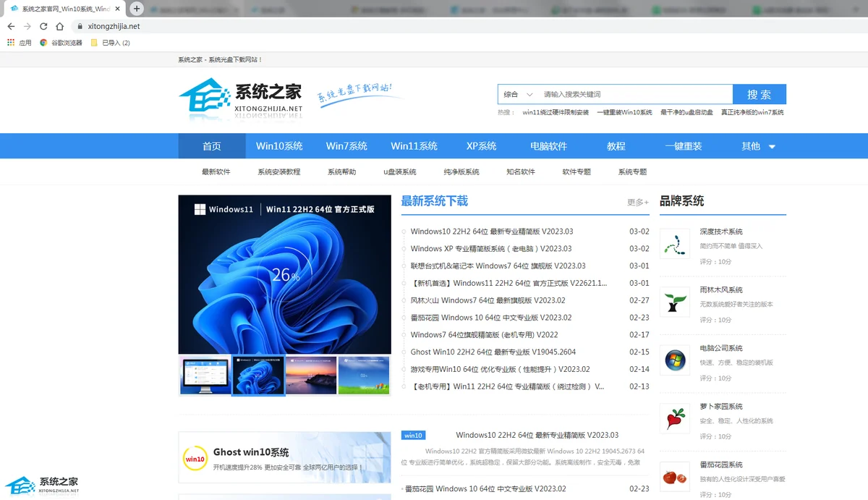Image resolution: width=868 pixels, height=500 pixels.
Task: Select the green field carousel thumbnail
Action: coord(364,375)
